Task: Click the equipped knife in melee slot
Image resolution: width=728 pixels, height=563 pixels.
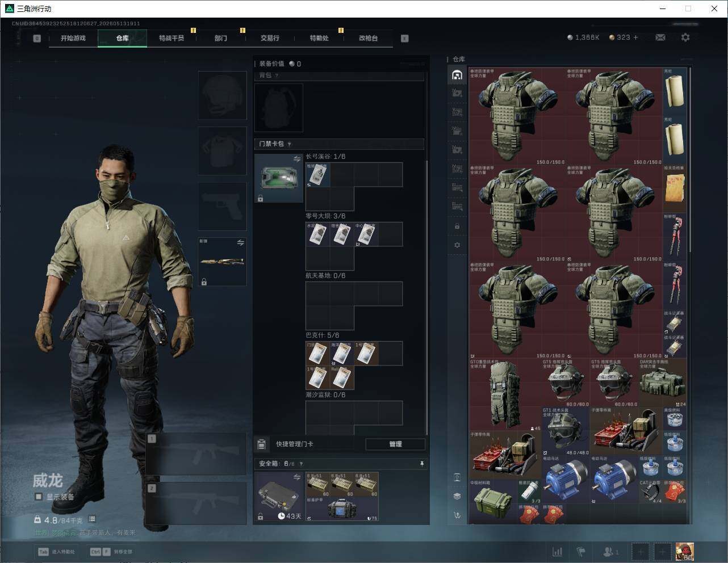Action: pyautogui.click(x=222, y=262)
